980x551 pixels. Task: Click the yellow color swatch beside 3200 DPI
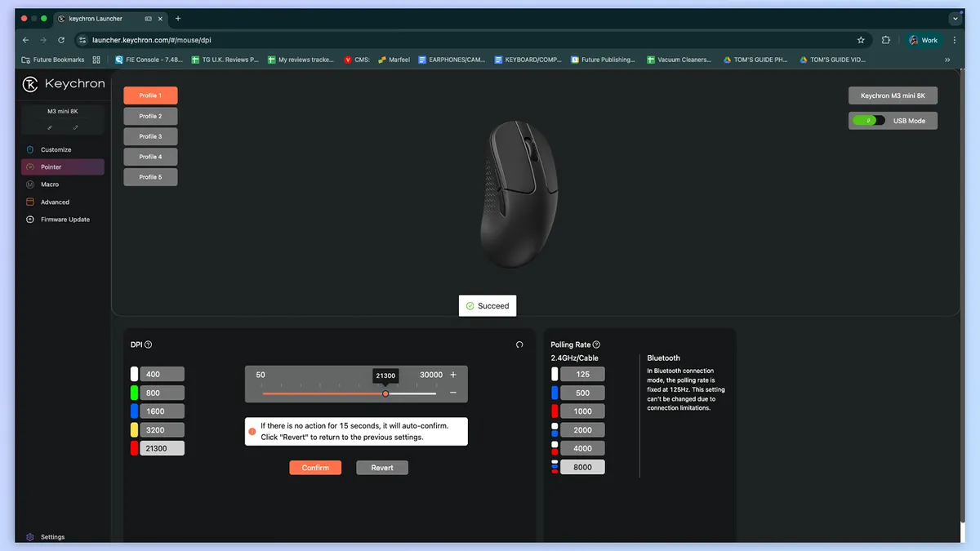pyautogui.click(x=134, y=429)
